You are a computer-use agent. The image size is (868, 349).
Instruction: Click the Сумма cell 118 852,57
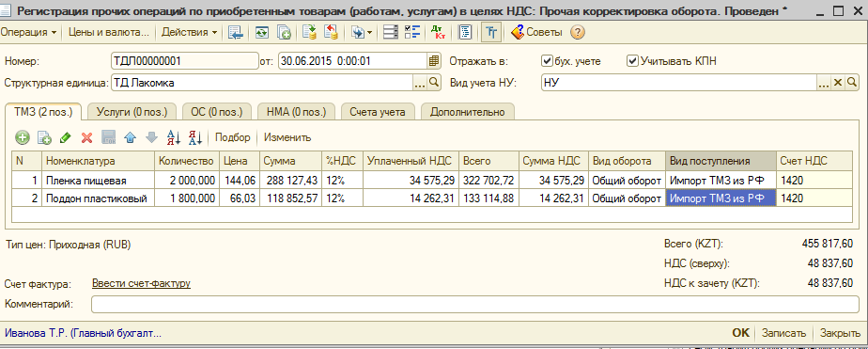click(x=290, y=198)
